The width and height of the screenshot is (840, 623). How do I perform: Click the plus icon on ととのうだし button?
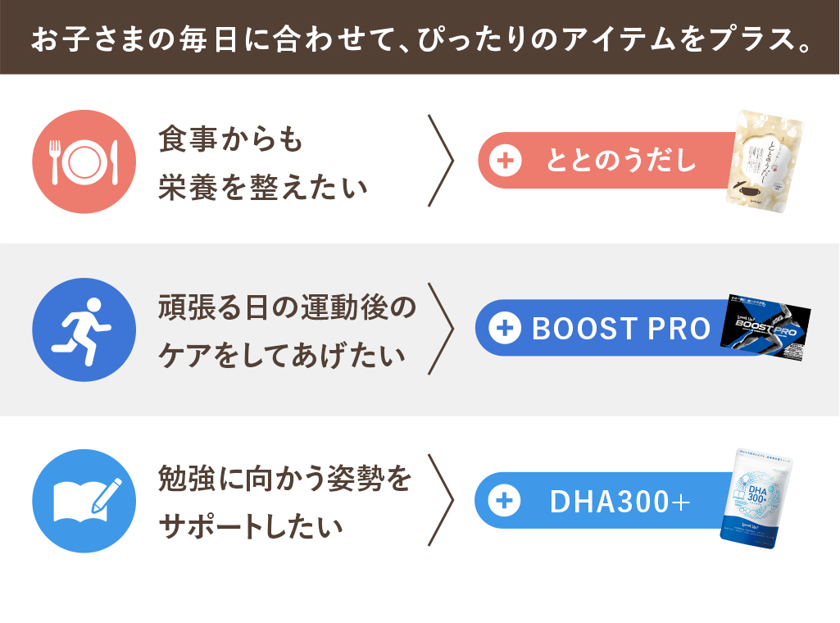pyautogui.click(x=505, y=160)
